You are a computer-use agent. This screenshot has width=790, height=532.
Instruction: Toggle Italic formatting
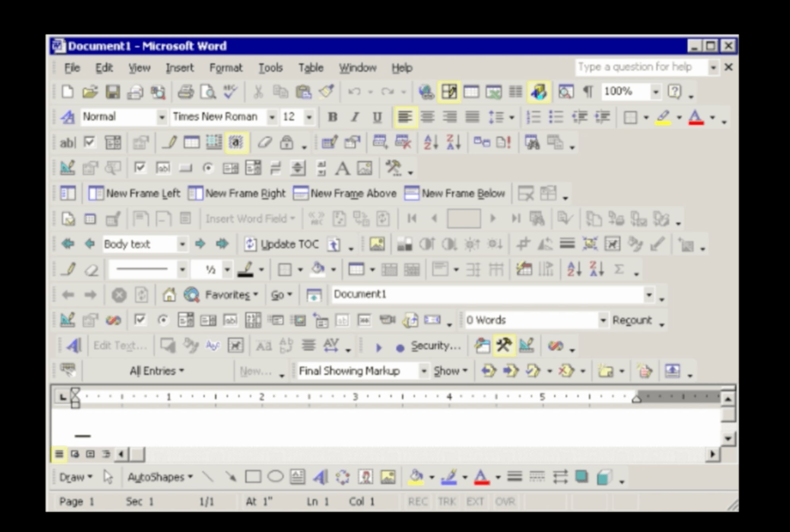(x=355, y=117)
